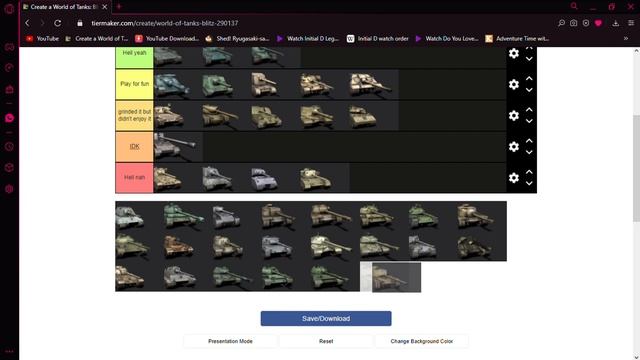The image size is (640, 360).
Task: Open downloads icon in toolbar
Action: (x=616, y=23)
